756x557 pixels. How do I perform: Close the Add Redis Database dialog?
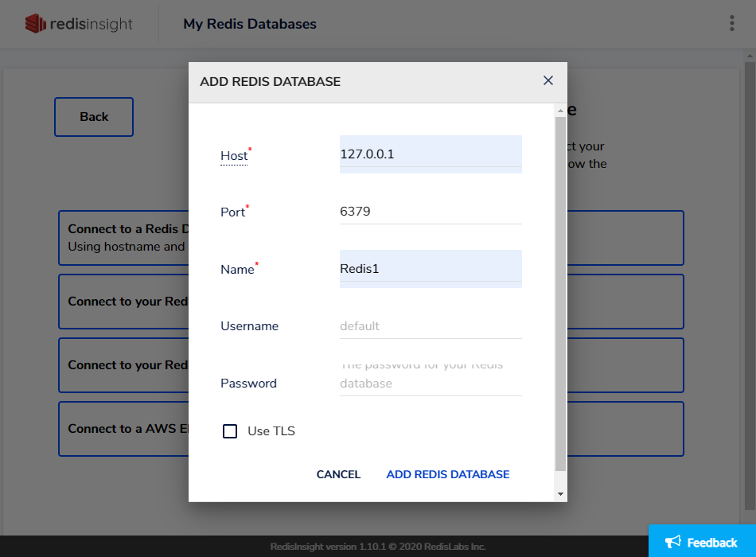548,80
